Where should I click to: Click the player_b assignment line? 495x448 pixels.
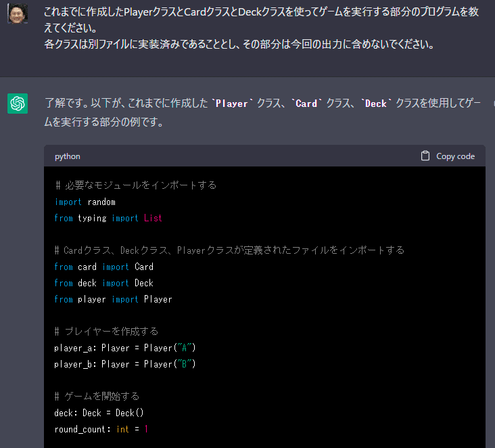pos(125,364)
